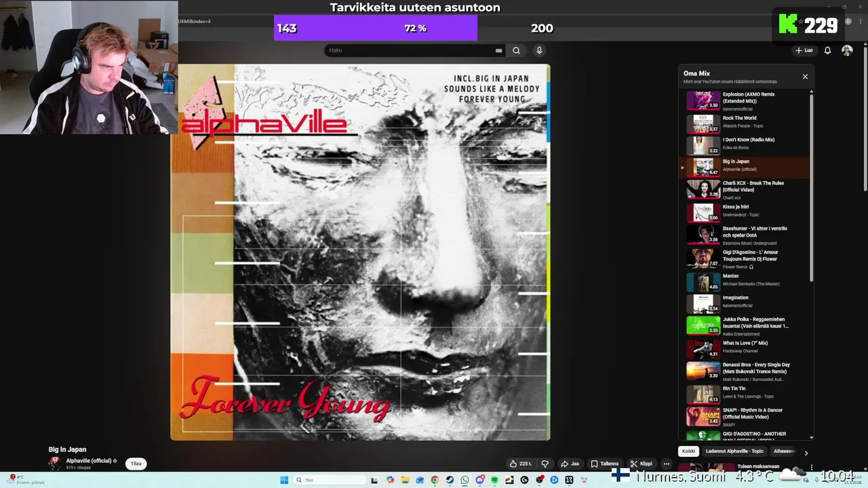
Task: Start voice search with the microphone icon
Action: coord(539,50)
